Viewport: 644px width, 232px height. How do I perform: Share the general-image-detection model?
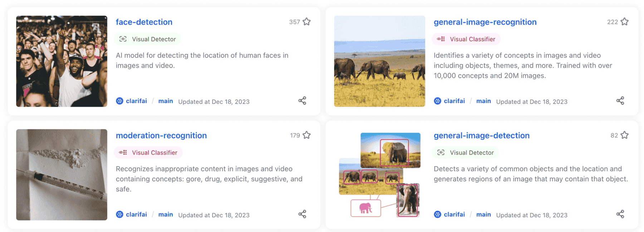(x=620, y=214)
